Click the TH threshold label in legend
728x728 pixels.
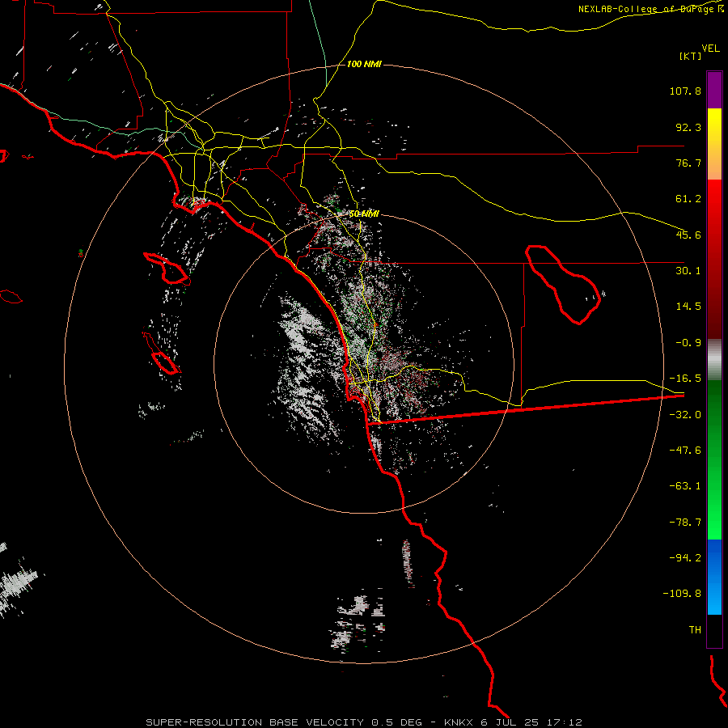(x=695, y=630)
